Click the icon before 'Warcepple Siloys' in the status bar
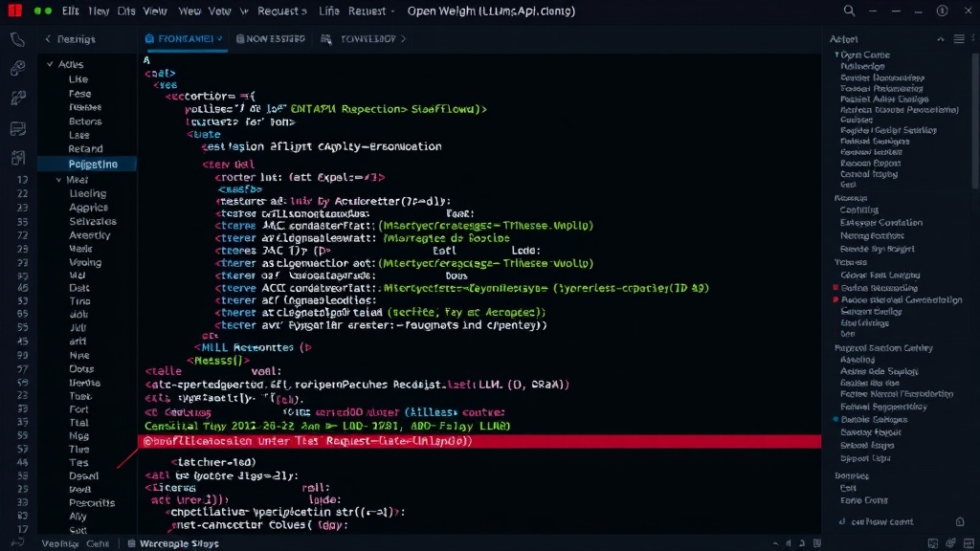The width and height of the screenshot is (980, 551). [x=131, y=543]
